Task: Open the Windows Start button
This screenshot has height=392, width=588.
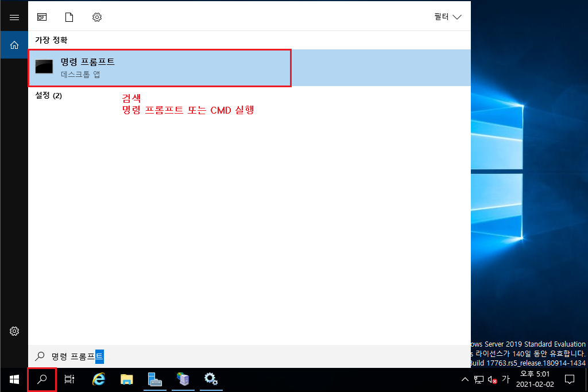Action: pyautogui.click(x=14, y=379)
